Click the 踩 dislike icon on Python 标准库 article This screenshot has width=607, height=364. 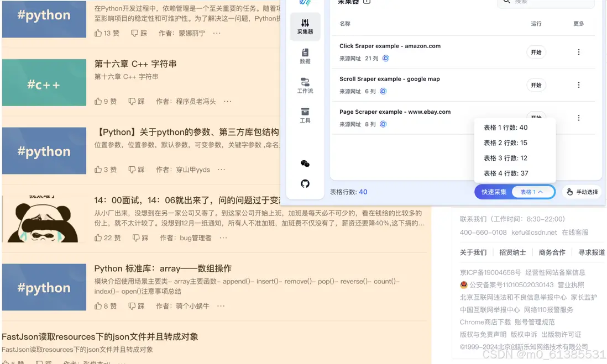tap(134, 305)
